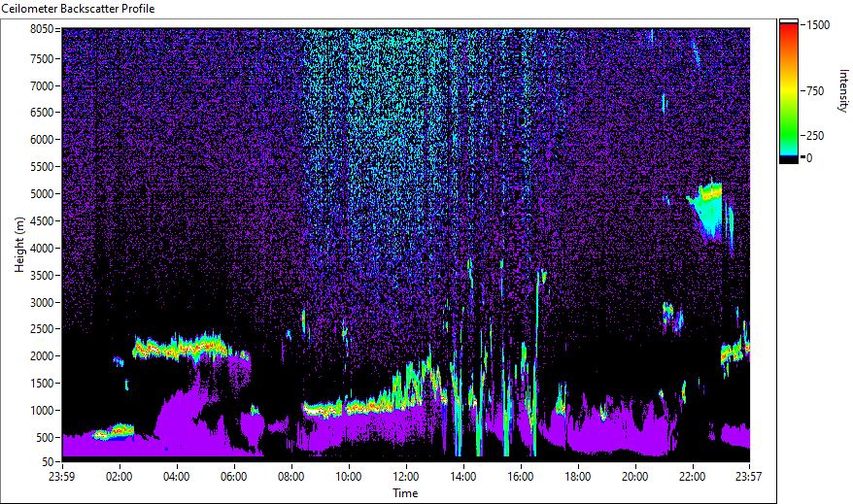The height and width of the screenshot is (504, 853).
Task: Click the 4500 height tick label
Action: (43, 221)
